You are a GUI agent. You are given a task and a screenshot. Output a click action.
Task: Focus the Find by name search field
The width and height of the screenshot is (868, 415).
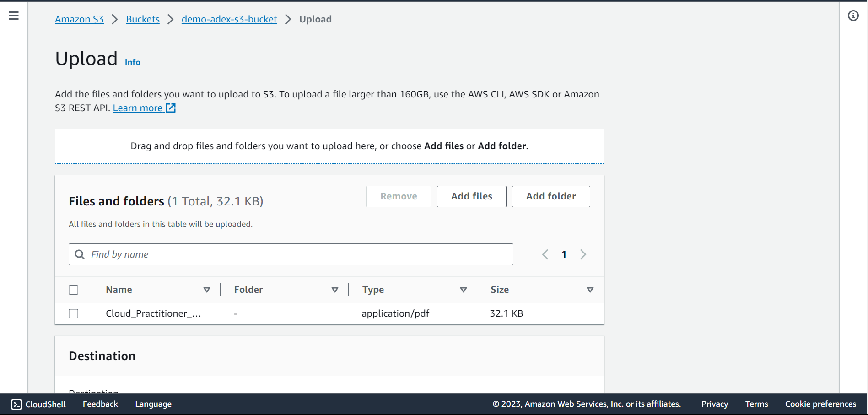tap(291, 254)
